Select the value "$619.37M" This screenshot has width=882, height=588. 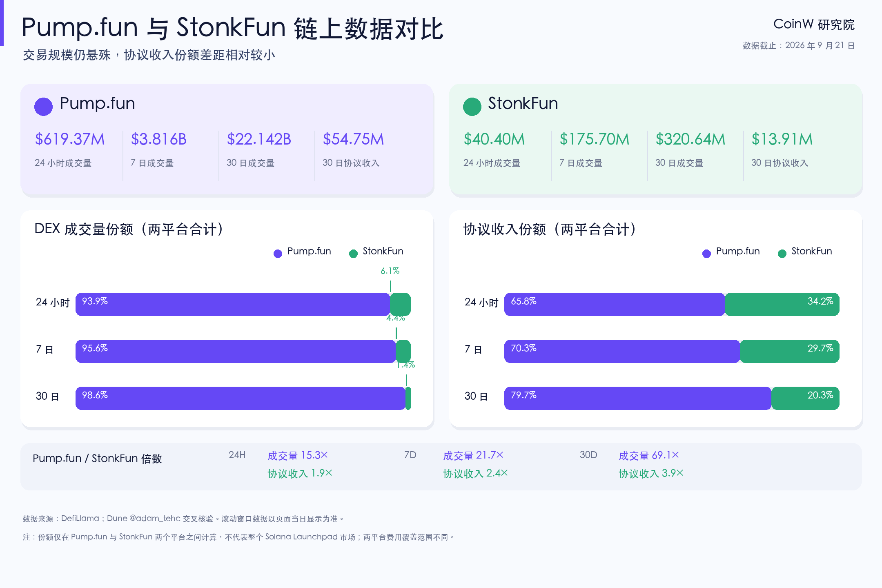click(x=70, y=139)
